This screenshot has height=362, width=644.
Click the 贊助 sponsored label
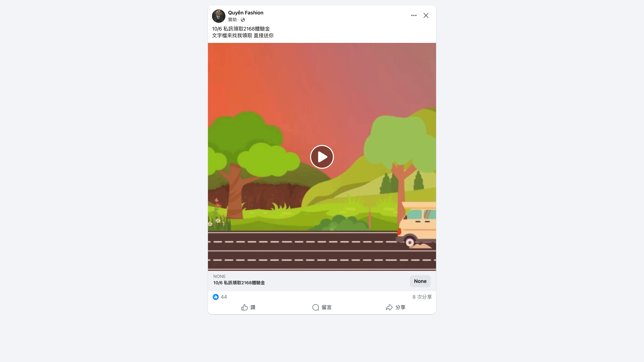pyautogui.click(x=232, y=19)
